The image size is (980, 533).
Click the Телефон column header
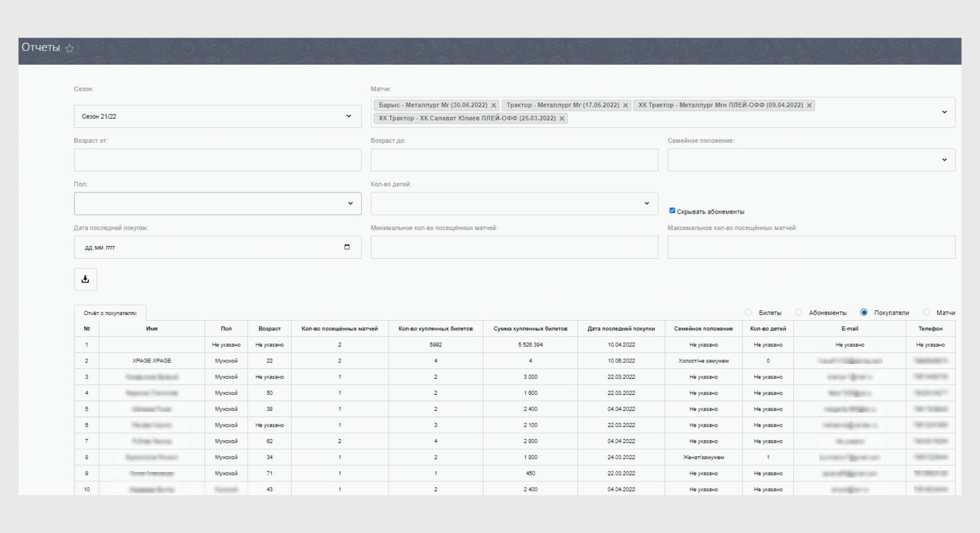pyautogui.click(x=930, y=329)
